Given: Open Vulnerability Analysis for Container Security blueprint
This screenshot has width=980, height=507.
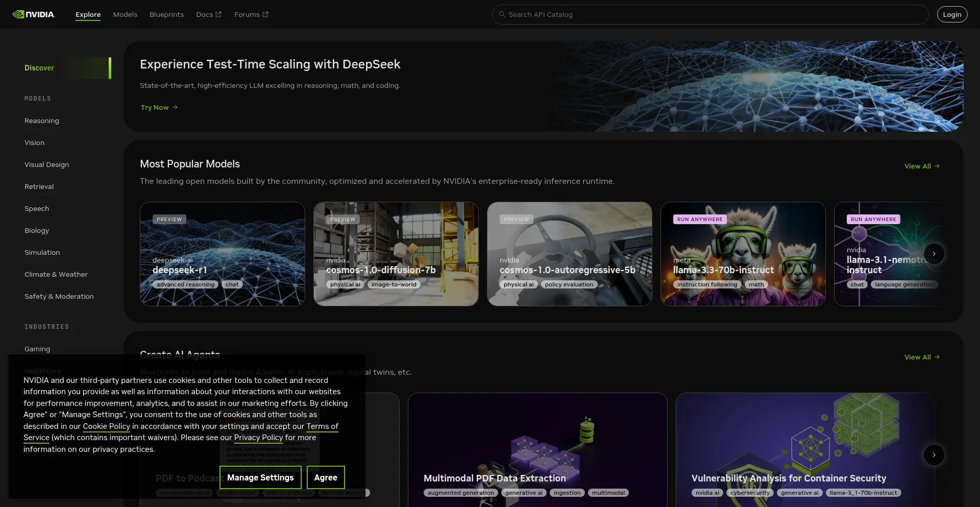Looking at the screenshot, I should [x=805, y=450].
